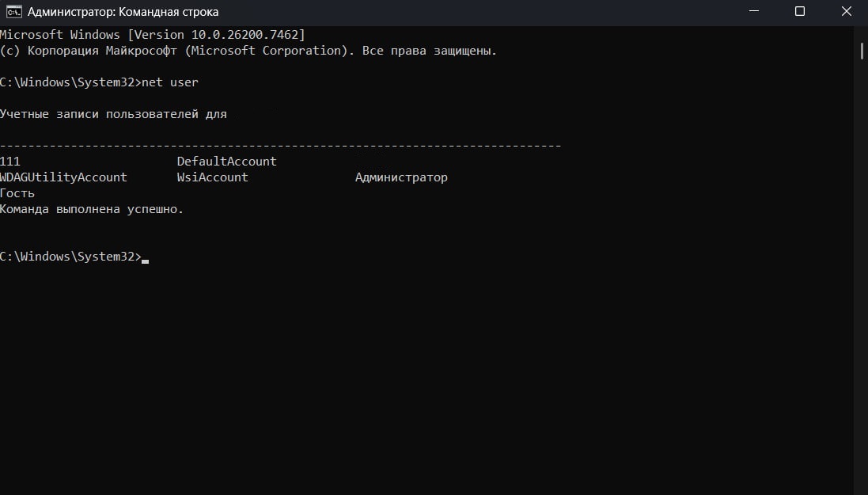The image size is (868, 495).
Task: Click the 'Гость' account name
Action: 17,193
